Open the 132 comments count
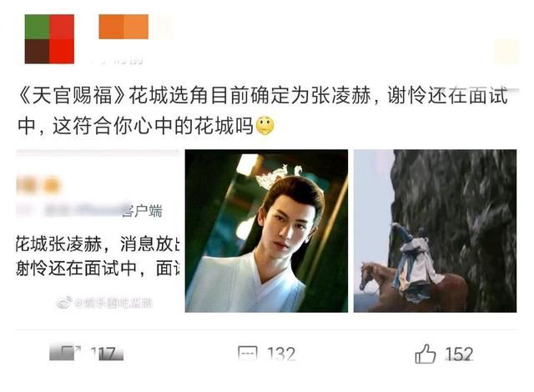 (x=281, y=354)
